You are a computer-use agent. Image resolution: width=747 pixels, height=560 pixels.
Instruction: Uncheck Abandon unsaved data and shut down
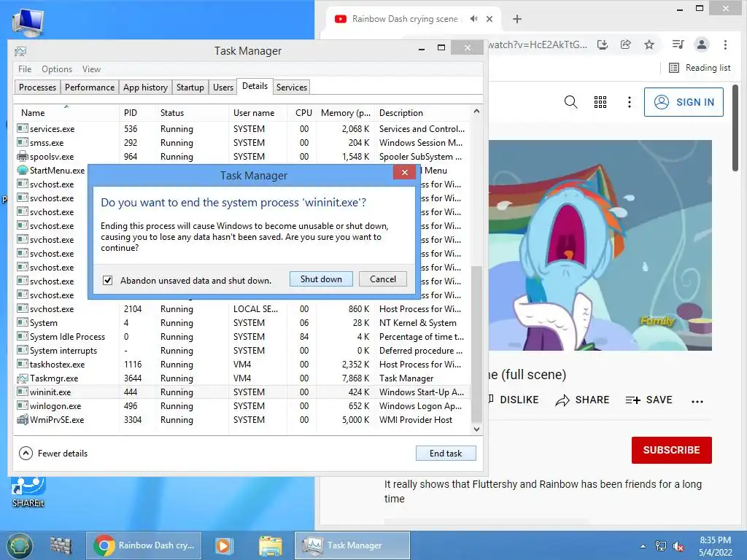click(108, 281)
